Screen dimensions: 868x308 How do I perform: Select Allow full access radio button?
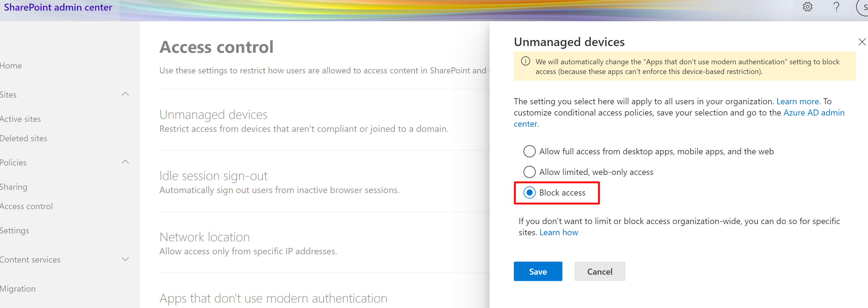(529, 152)
